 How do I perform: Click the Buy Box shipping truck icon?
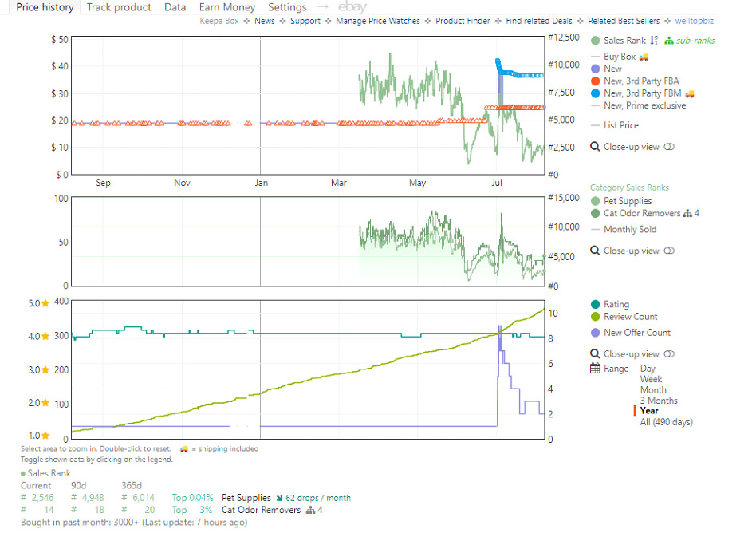644,57
